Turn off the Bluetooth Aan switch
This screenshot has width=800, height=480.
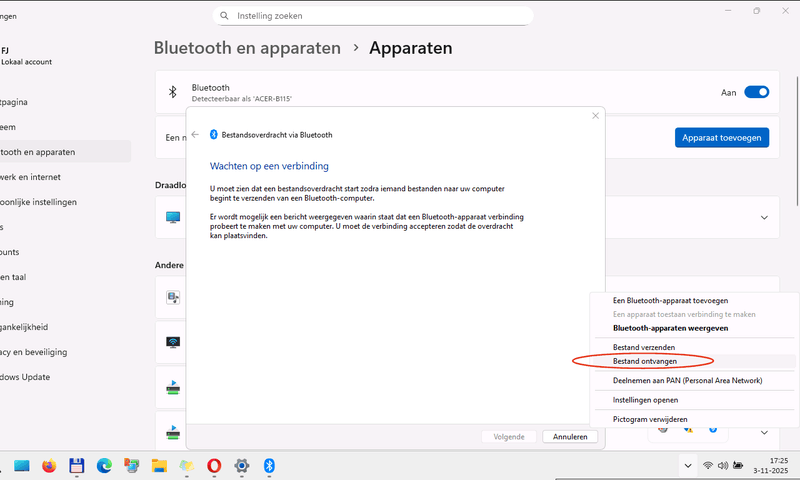coord(757,92)
